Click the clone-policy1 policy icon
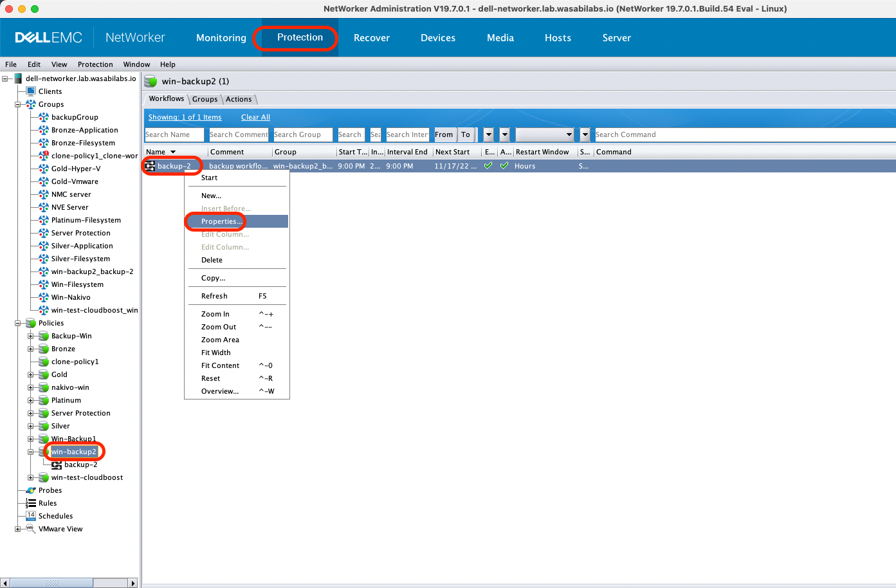 pyautogui.click(x=44, y=362)
